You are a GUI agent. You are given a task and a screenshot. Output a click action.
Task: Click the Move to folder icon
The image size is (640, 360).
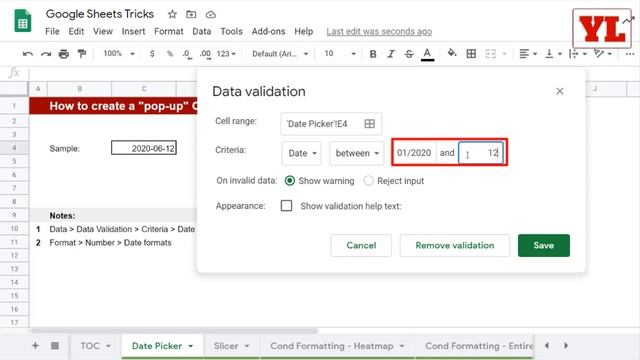point(191,14)
